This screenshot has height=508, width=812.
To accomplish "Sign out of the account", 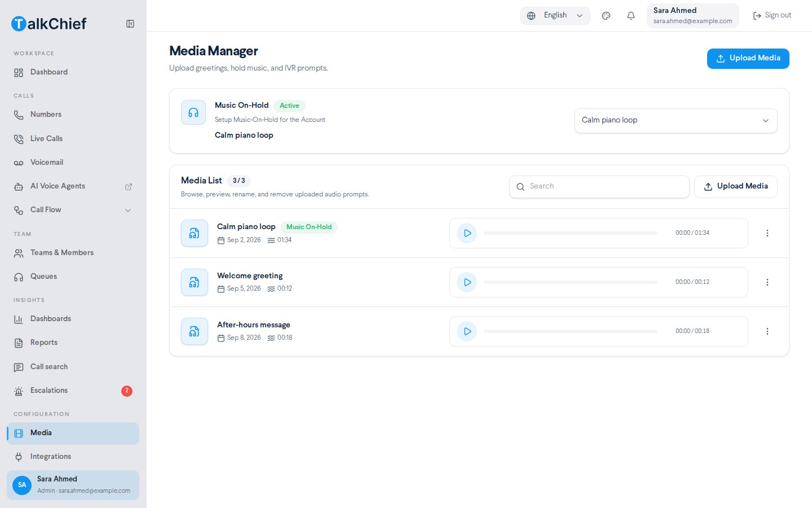I will tap(772, 16).
